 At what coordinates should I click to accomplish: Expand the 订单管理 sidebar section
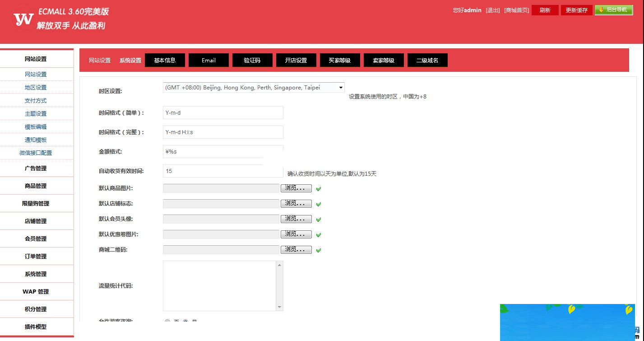tap(36, 256)
